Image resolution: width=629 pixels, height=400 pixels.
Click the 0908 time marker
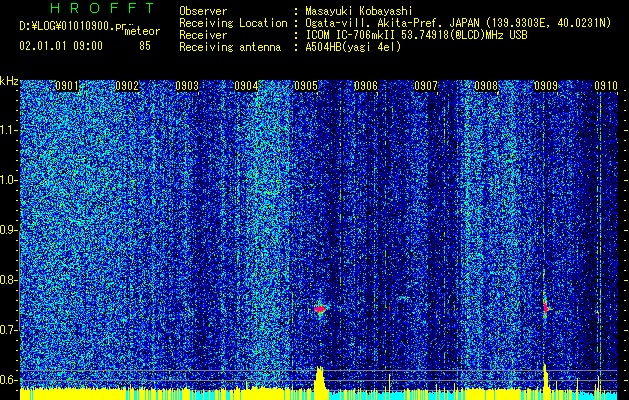pos(486,86)
